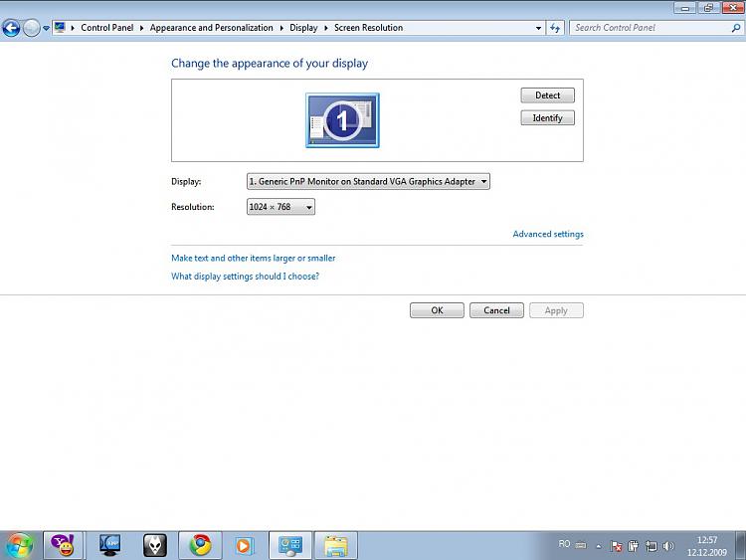Click the Detect button
The image size is (746, 560).
point(548,95)
